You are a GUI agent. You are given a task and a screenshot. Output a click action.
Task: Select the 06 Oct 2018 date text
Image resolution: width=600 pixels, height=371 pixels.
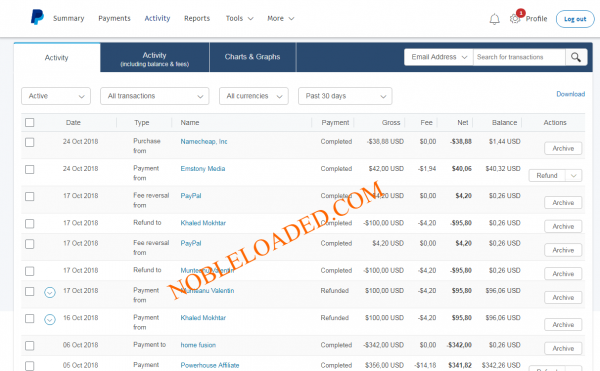coord(80,345)
